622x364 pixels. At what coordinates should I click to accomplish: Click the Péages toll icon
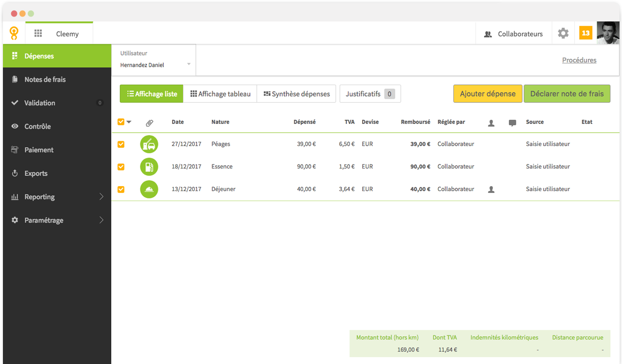coord(149,144)
